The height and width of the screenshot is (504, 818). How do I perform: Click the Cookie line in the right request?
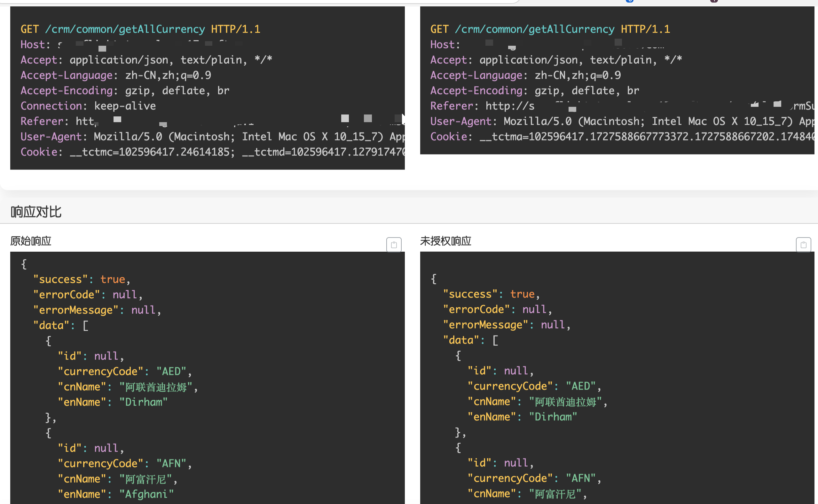coord(622,137)
